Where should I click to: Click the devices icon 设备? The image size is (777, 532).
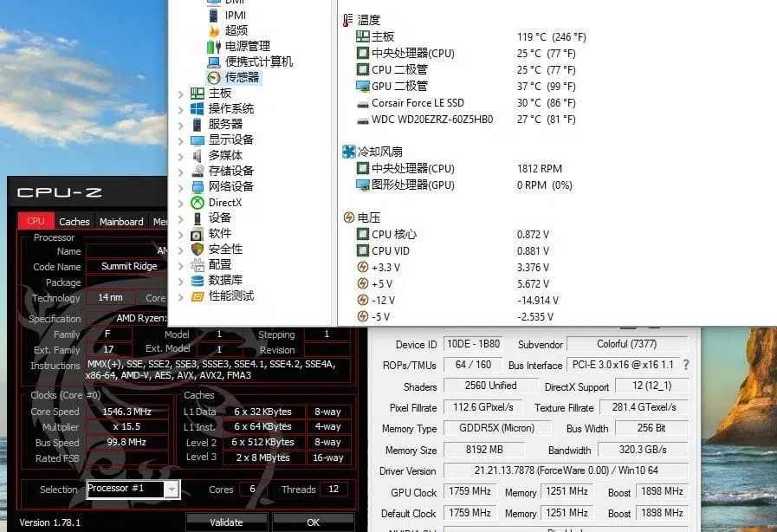(x=197, y=218)
